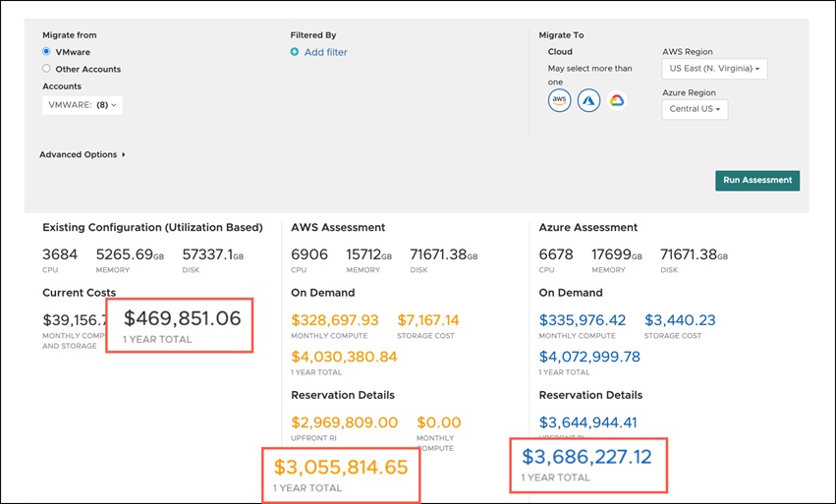836x504 pixels.
Task: Click Azure on-demand total $4,072,999.78
Action: pyautogui.click(x=589, y=357)
